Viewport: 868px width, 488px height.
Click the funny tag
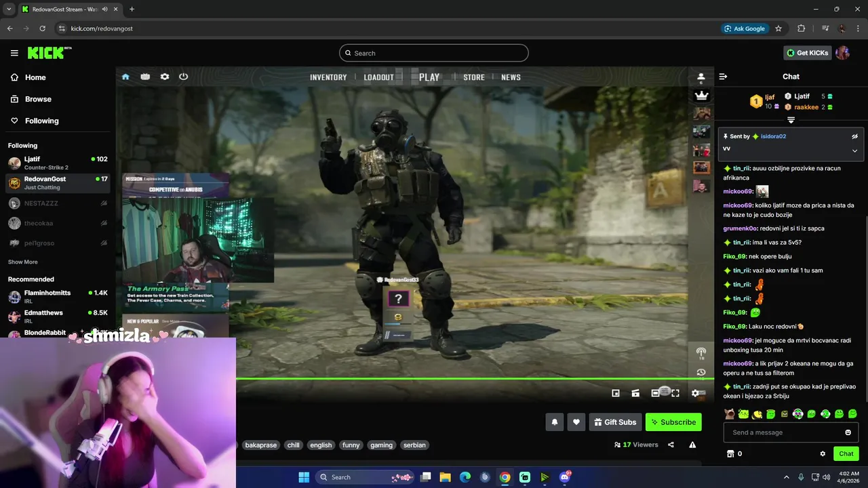point(351,445)
